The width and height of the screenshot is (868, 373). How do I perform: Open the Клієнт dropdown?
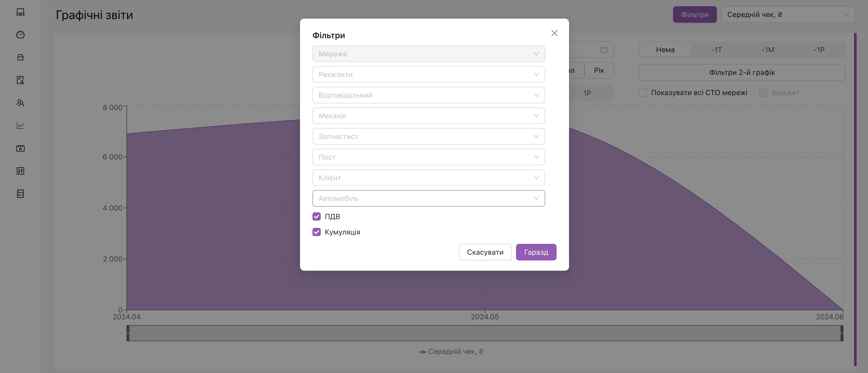click(428, 178)
